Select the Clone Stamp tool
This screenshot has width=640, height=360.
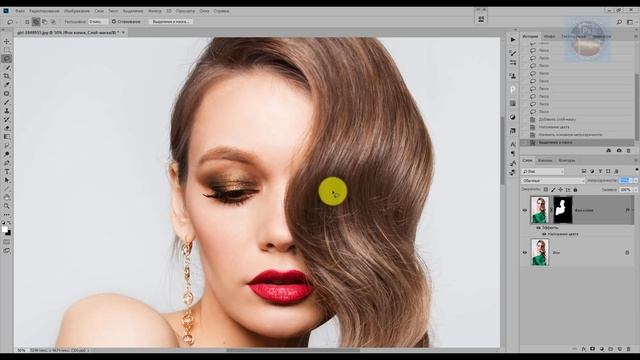pyautogui.click(x=7, y=111)
